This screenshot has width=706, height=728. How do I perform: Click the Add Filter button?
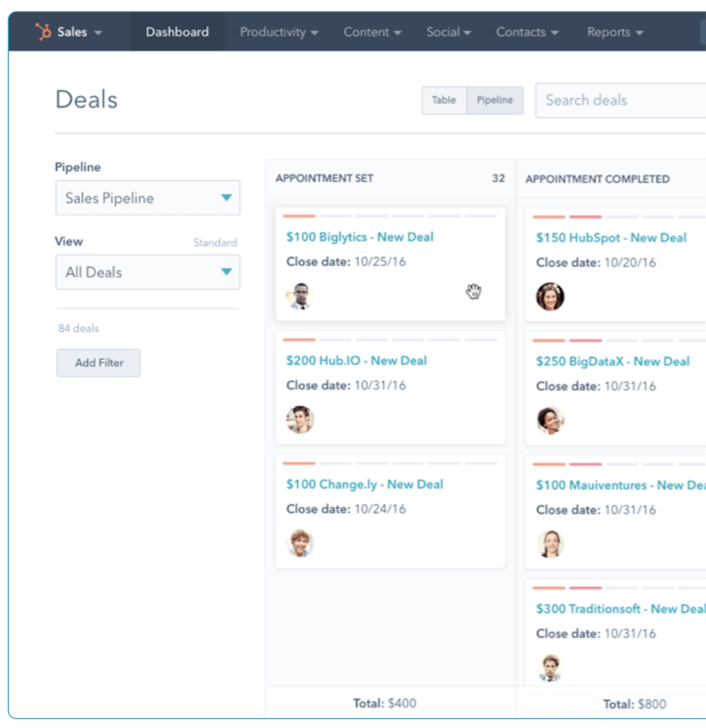98,363
